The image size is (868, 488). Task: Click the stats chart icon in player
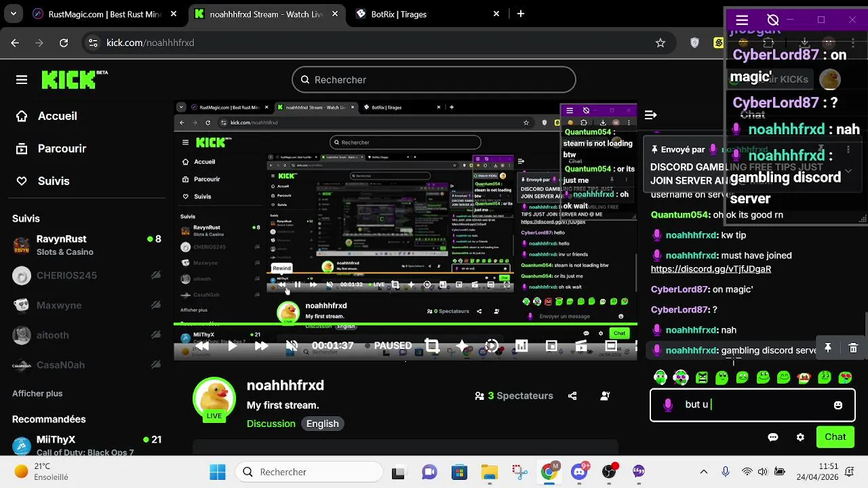point(521,346)
